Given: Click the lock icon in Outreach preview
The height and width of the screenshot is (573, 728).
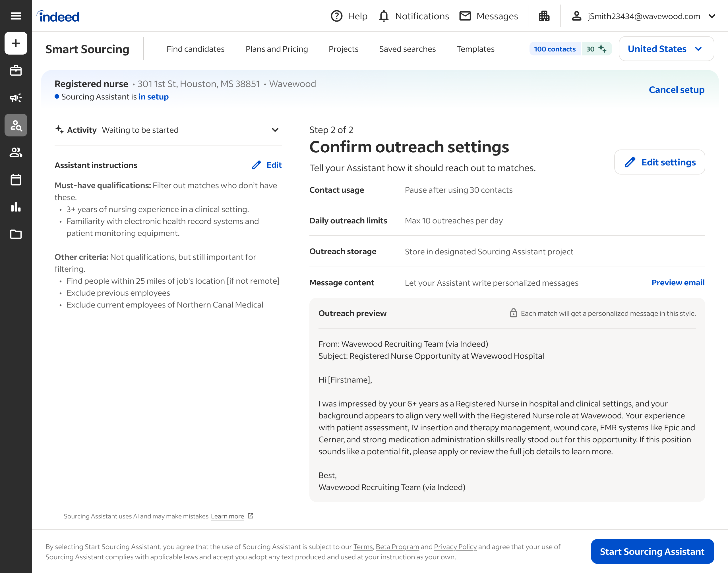Looking at the screenshot, I should coord(514,313).
